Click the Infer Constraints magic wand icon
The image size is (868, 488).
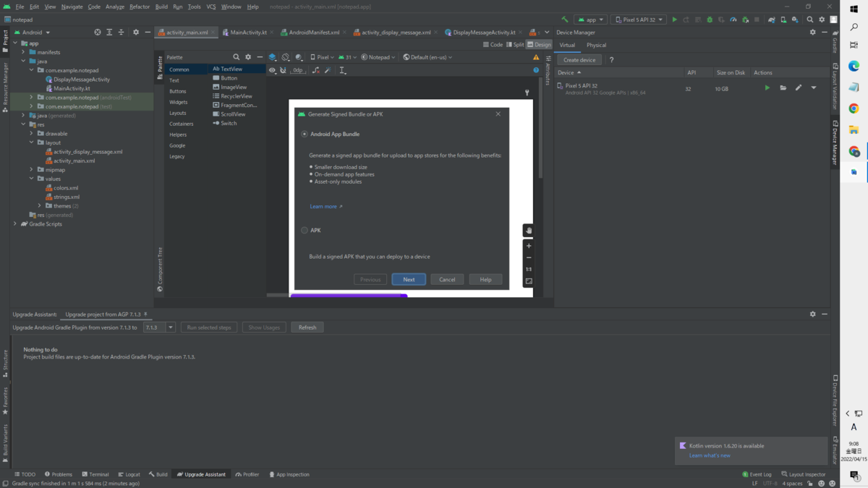328,70
